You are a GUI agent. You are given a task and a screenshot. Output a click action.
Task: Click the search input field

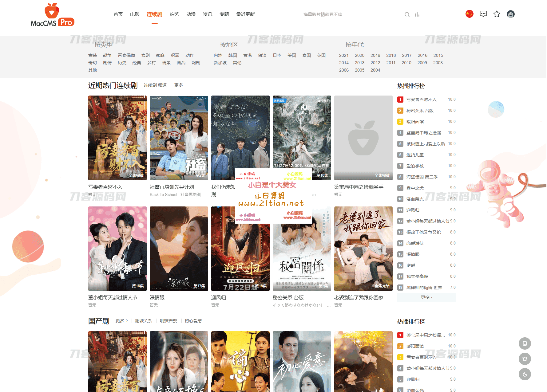coord(351,14)
